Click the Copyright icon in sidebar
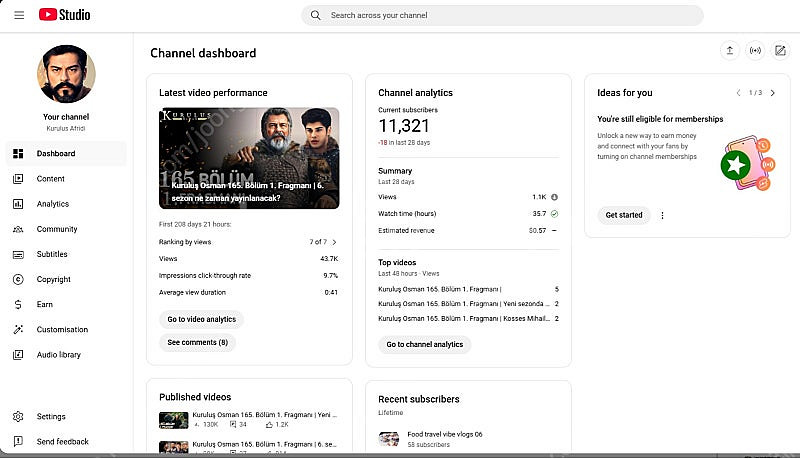The height and width of the screenshot is (459, 800). tap(18, 279)
